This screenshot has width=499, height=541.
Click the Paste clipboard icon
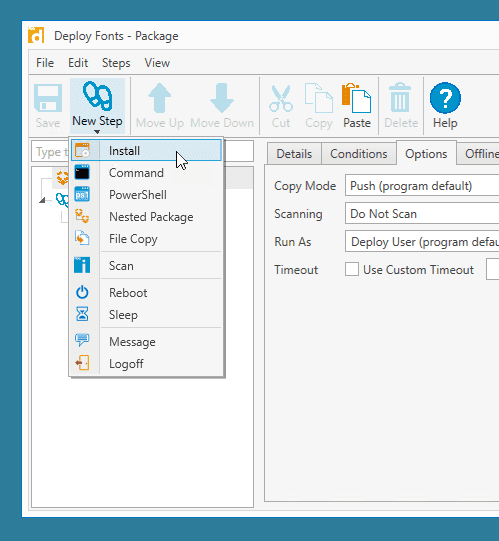(x=357, y=98)
